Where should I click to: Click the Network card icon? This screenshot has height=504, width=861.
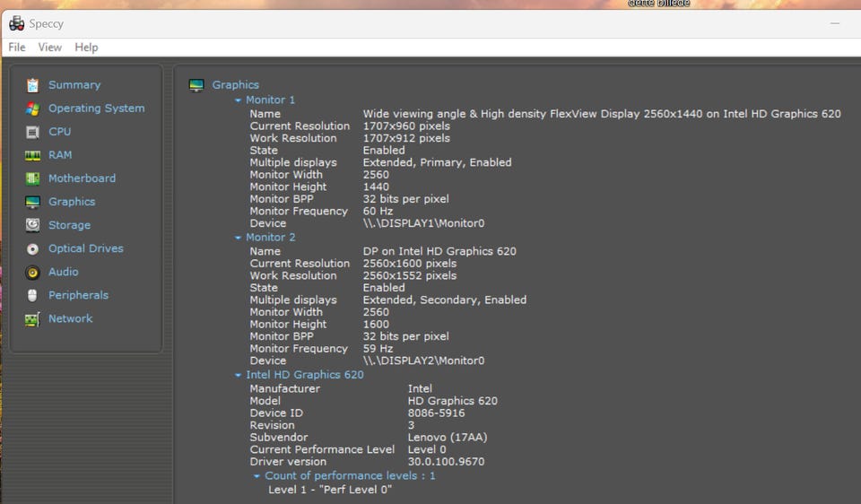32,319
